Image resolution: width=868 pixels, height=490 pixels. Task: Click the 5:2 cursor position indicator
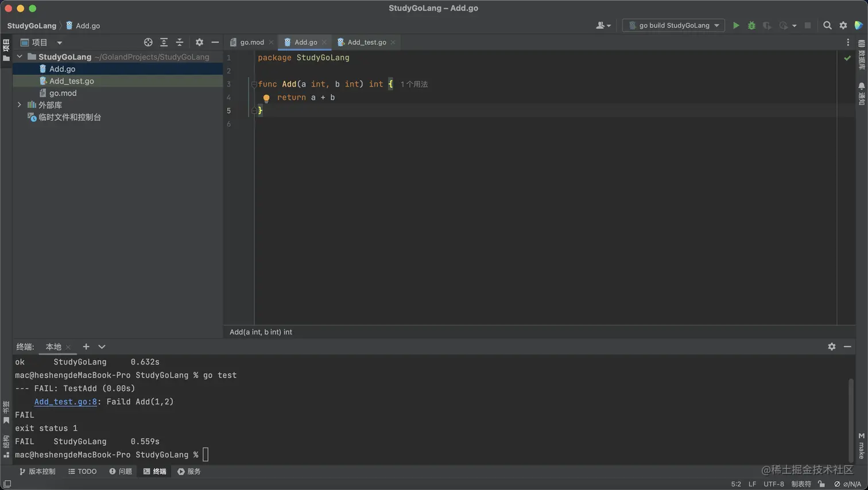[x=736, y=484]
